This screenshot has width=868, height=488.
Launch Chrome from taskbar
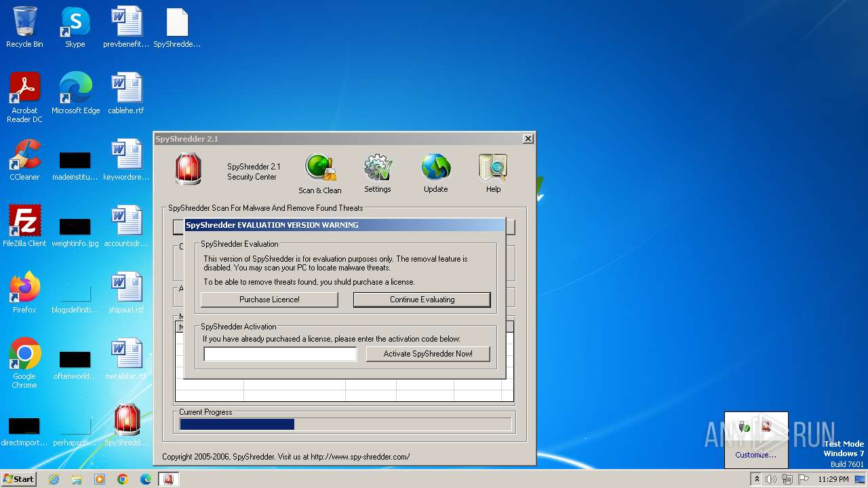[123, 479]
